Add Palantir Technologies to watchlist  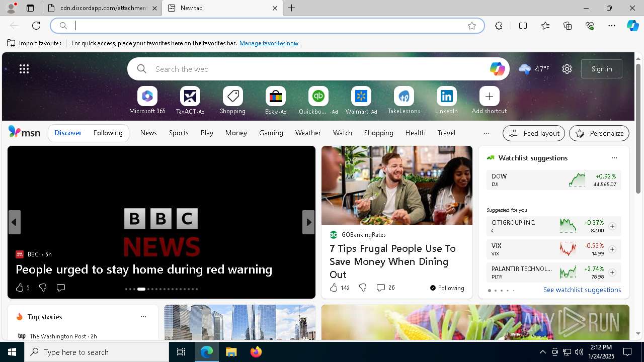coord(612,273)
